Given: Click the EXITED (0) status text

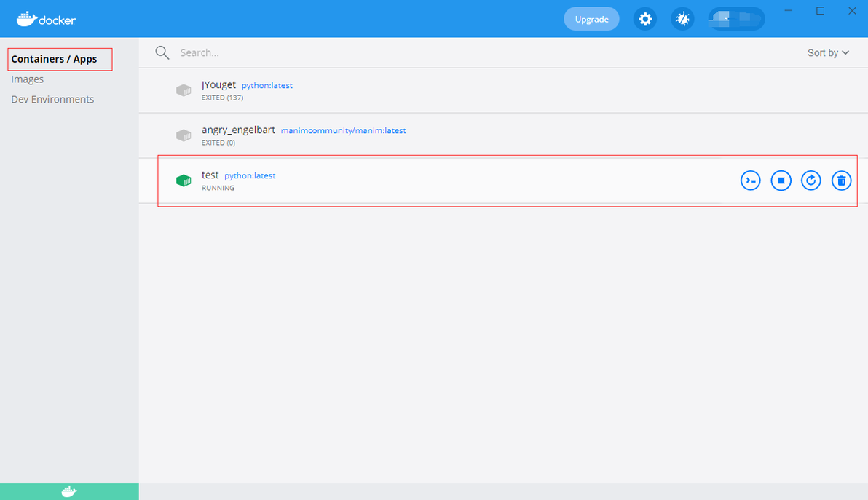Looking at the screenshot, I should pos(218,143).
